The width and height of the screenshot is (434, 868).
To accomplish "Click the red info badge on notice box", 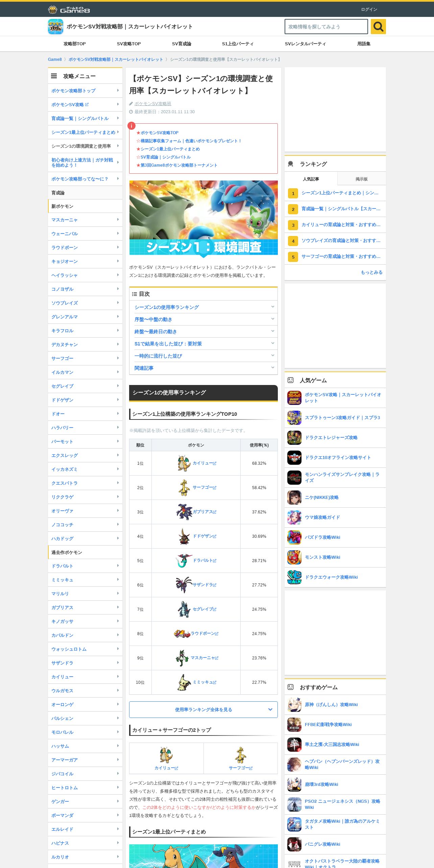I will tap(131, 126).
